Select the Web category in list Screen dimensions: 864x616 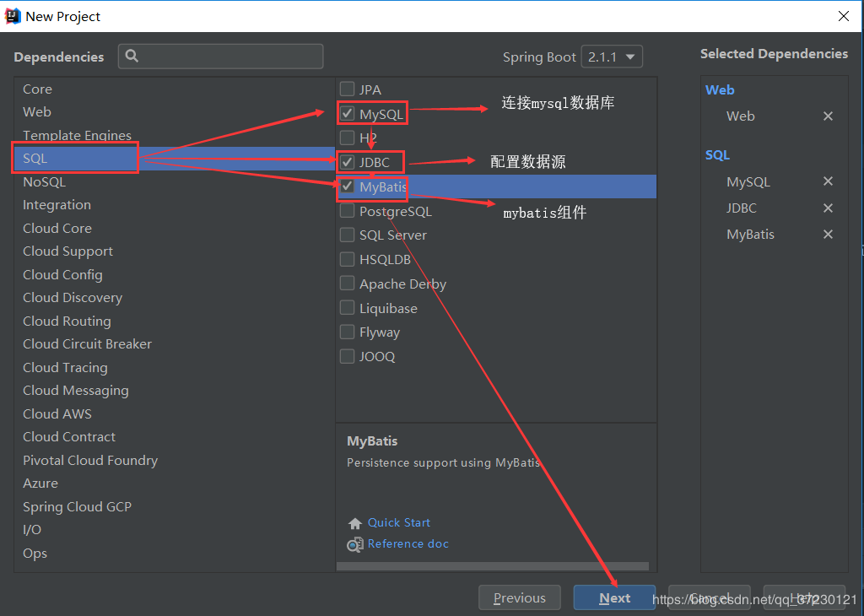174,112
